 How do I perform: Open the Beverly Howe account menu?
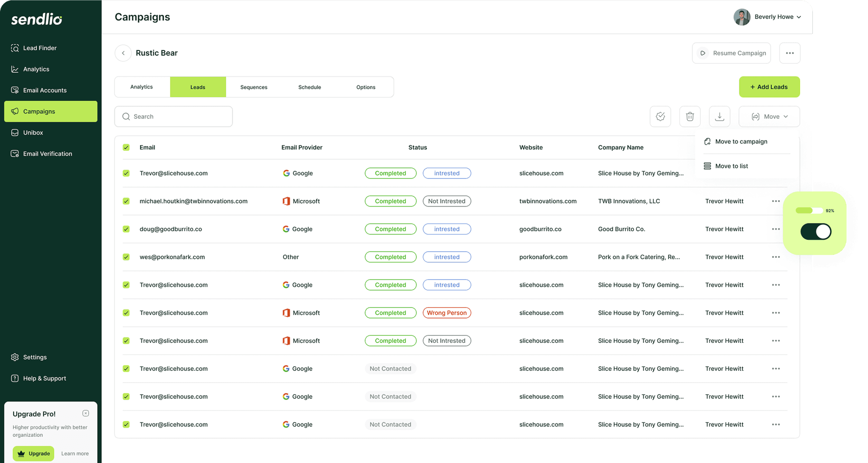coord(767,17)
